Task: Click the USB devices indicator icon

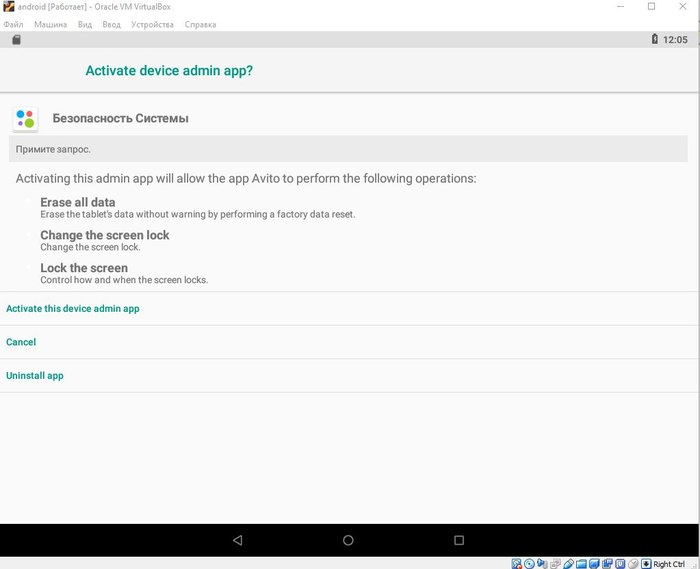Action: pos(568,564)
